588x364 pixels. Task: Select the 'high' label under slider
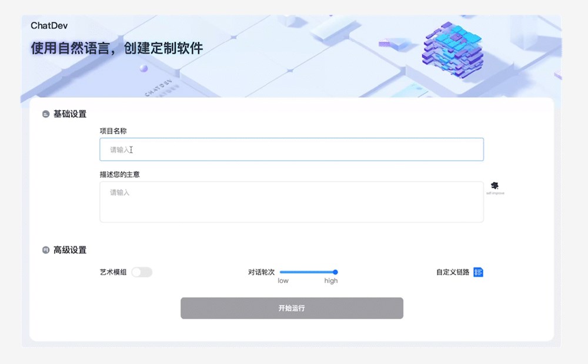330,281
